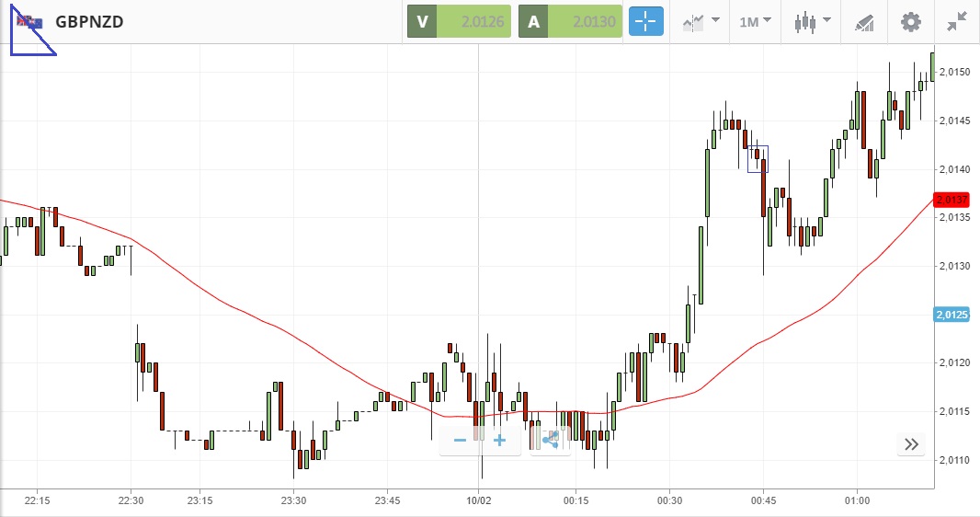Zoom out with the minus button

[x=460, y=441]
